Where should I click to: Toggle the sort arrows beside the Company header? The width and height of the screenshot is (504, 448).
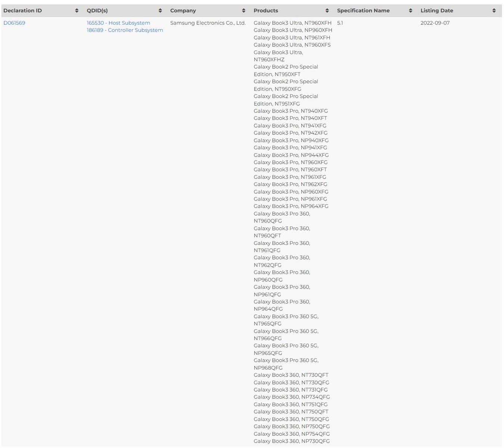(x=244, y=11)
